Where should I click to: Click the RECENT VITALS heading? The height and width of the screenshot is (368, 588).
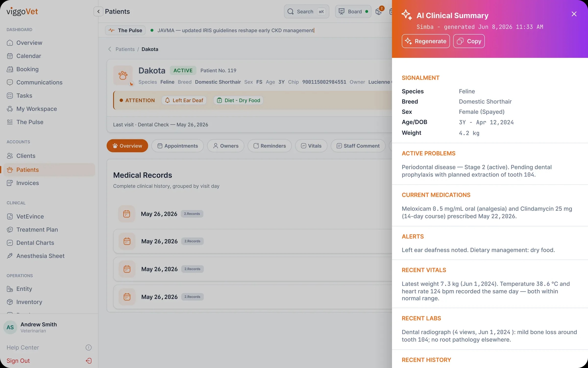[424, 270]
